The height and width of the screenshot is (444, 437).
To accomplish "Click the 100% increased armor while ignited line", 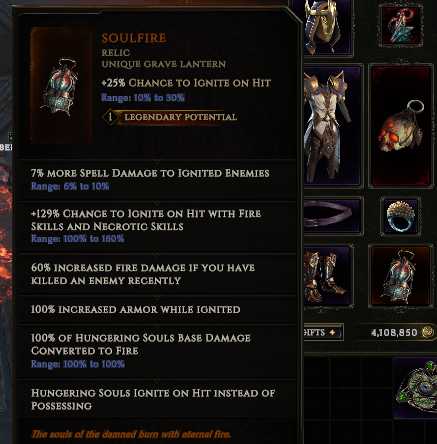I will [x=136, y=309].
